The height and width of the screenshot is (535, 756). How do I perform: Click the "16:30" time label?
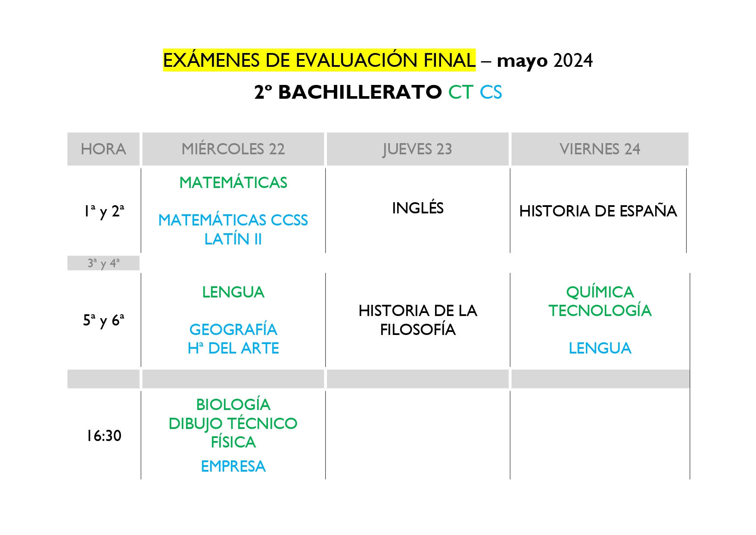pos(104,436)
